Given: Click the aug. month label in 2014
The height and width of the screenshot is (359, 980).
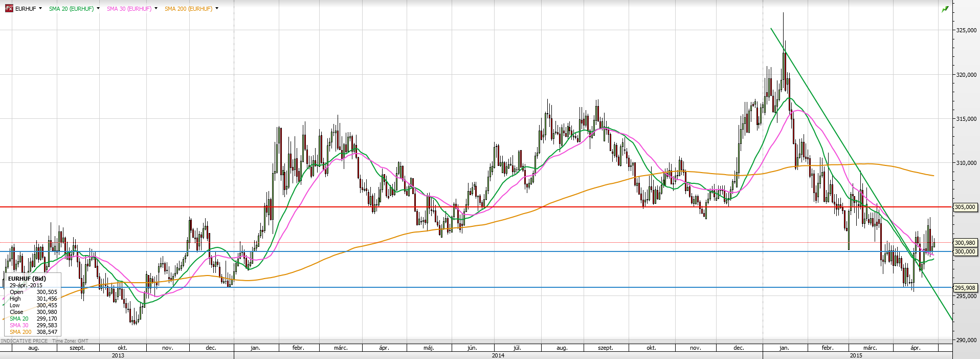Looking at the screenshot, I should point(562,348).
